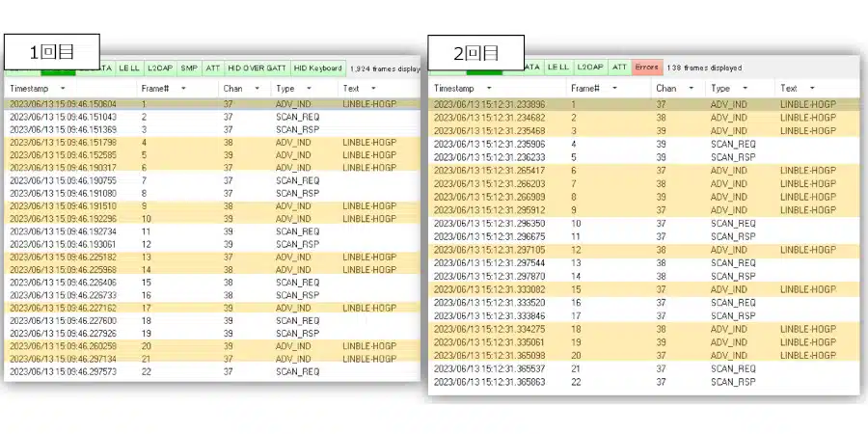The image size is (868, 434).
Task: Open the SMP filter tab
Action: tap(188, 68)
